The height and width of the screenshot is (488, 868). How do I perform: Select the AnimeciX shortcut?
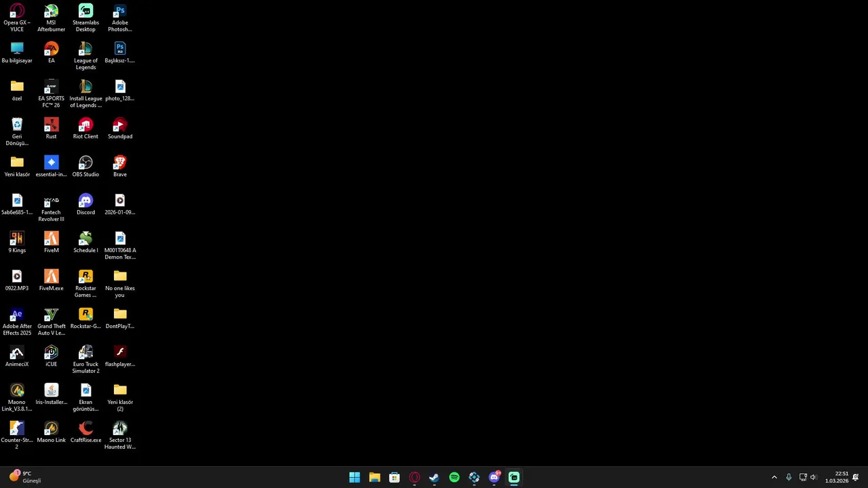point(17,357)
